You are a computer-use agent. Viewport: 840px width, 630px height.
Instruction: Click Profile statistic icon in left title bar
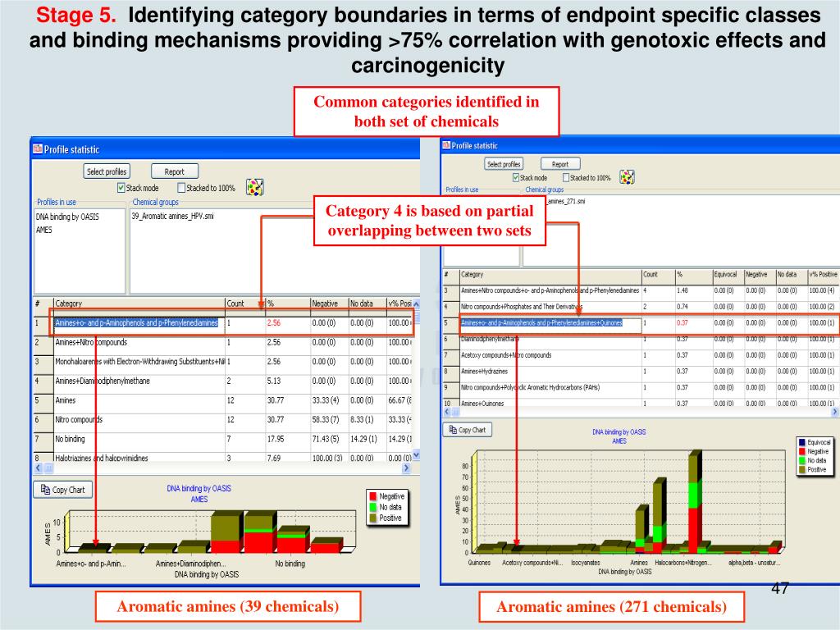(x=38, y=149)
